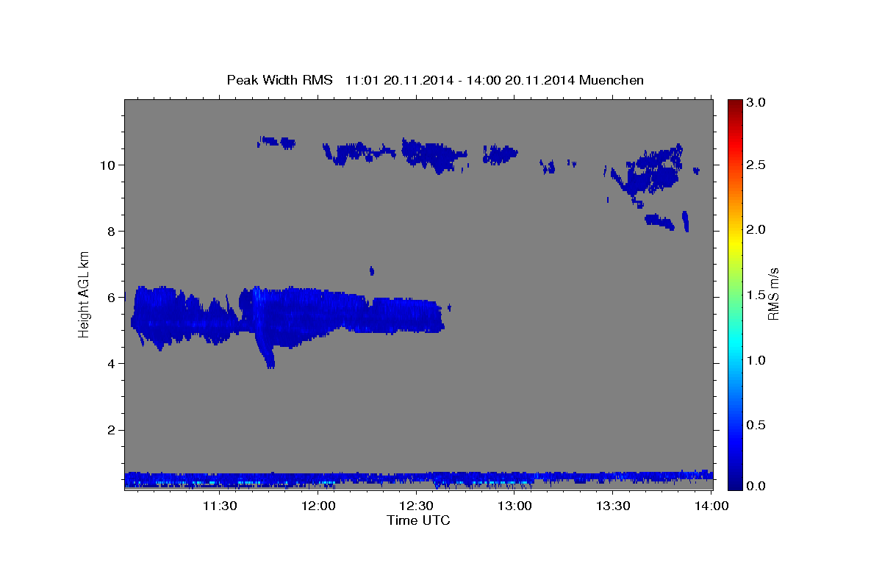882x588 pixels.
Task: Click the 14:00 time tick label
Action: tap(712, 506)
